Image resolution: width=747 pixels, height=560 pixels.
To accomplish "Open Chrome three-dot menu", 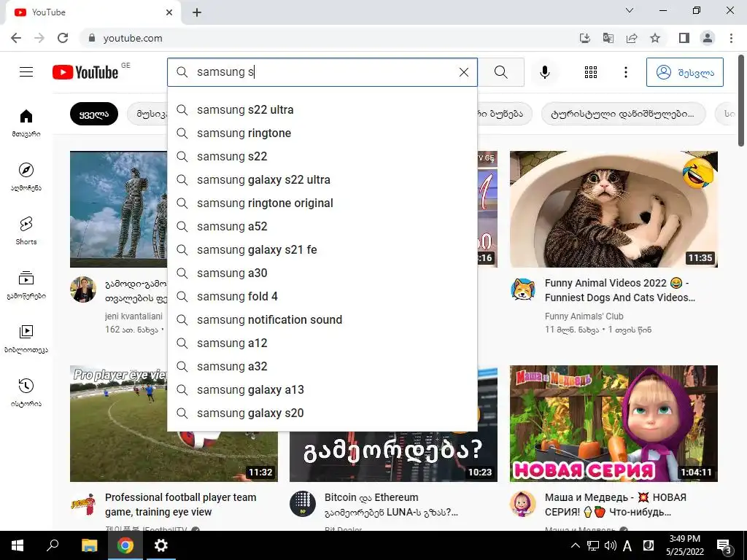I will pyautogui.click(x=731, y=38).
